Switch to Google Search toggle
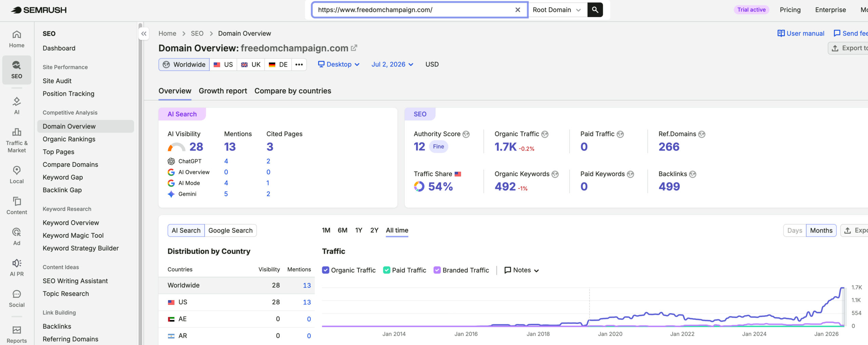The image size is (868, 345). point(231,230)
